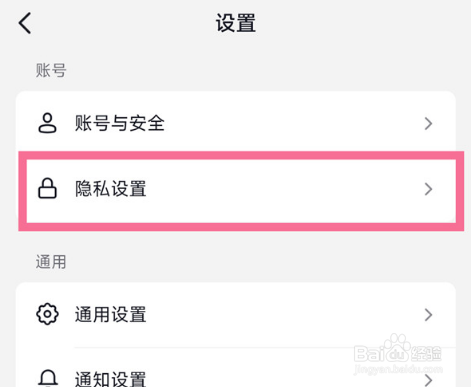Click the 通用 section header
The height and width of the screenshot is (387, 471).
pos(51,262)
